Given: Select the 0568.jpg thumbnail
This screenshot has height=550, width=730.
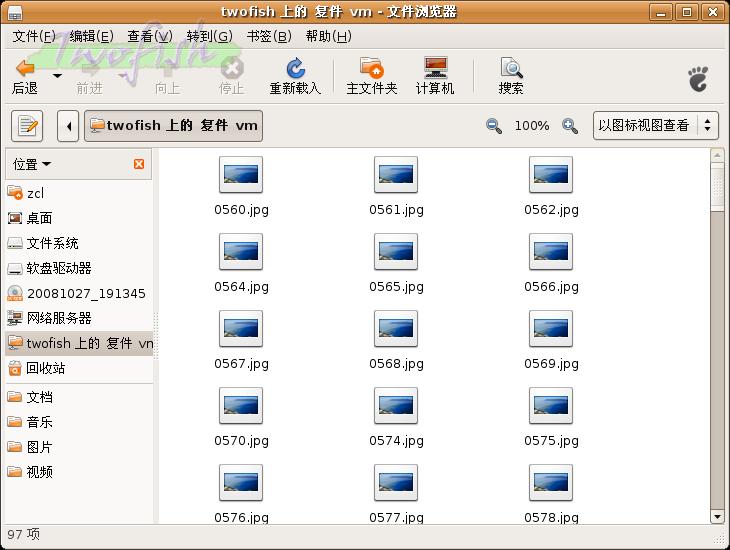Looking at the screenshot, I should (396, 329).
